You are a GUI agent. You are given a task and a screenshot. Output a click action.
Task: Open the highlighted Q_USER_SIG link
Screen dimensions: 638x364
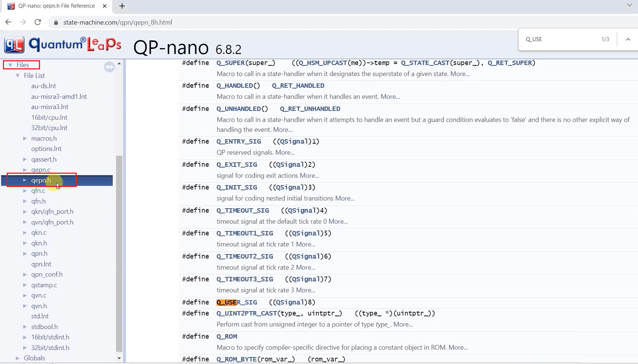click(237, 302)
